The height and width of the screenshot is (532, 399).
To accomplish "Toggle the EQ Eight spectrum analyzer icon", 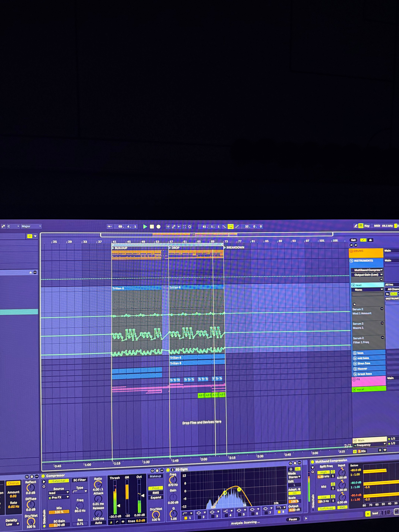I will tap(298, 469).
